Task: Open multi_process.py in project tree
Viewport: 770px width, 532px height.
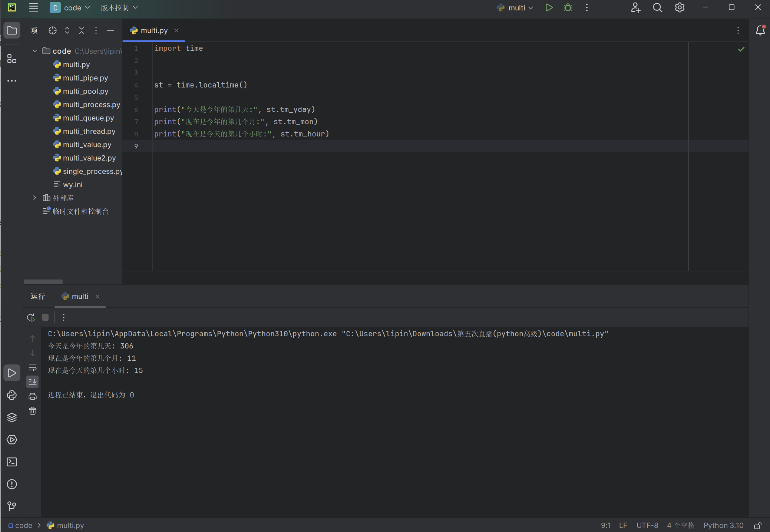Action: [x=92, y=105]
